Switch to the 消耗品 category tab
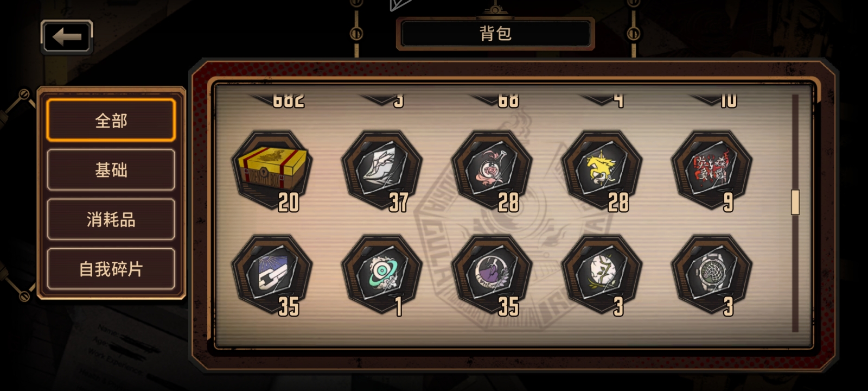This screenshot has width=868, height=391. [x=111, y=219]
